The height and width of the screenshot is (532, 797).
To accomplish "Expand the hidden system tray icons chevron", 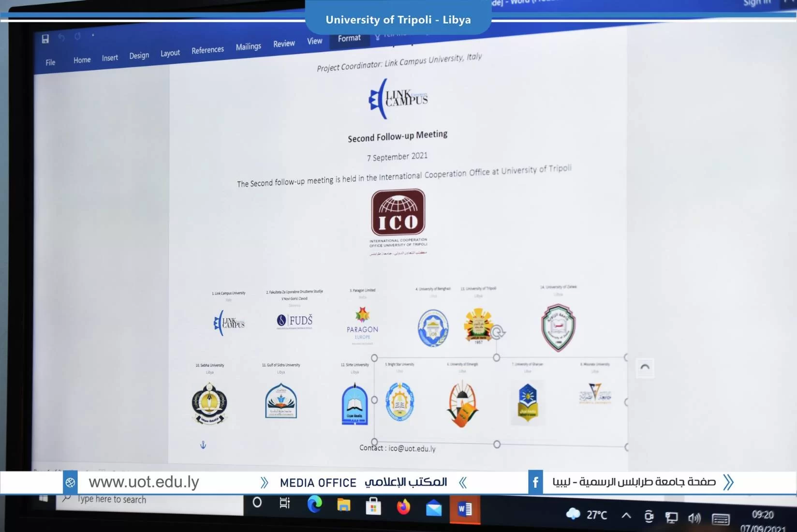I will coord(626,516).
